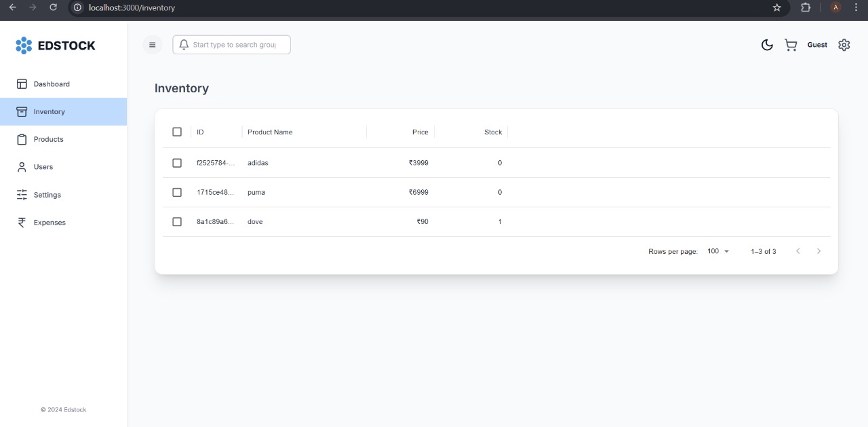Select the dove row checkbox
Screen dimensions: 868x427
pyautogui.click(x=177, y=222)
